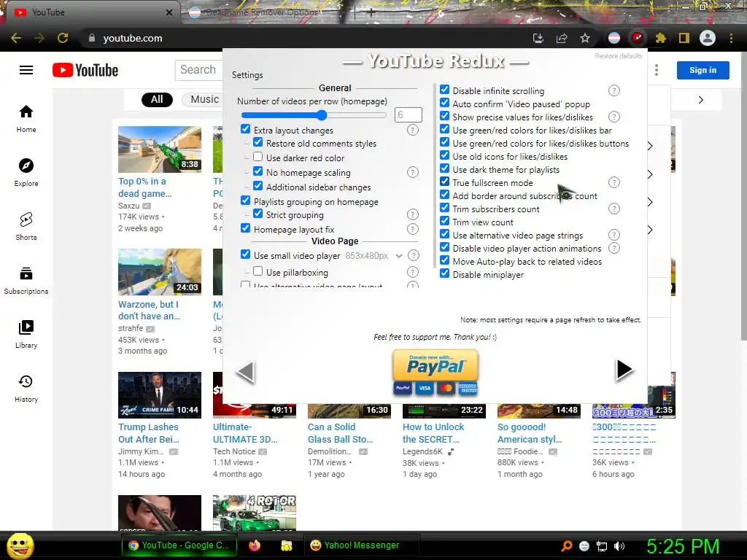The image size is (747, 560).
Task: Reload the page with the refresh icon
Action: coord(63,38)
